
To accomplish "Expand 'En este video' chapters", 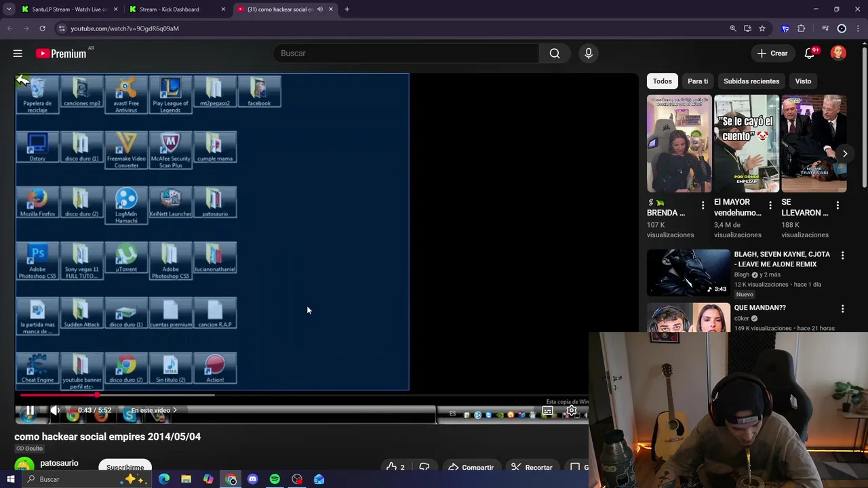I will 154,410.
